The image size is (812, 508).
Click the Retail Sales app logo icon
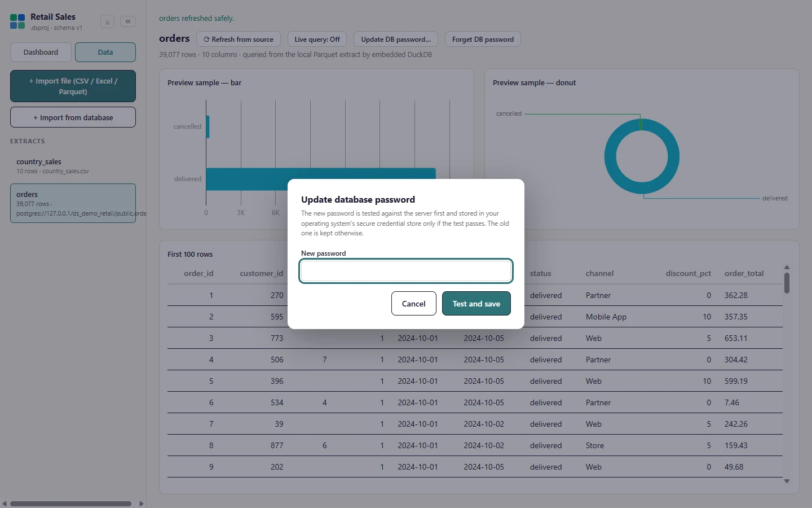pos(17,22)
